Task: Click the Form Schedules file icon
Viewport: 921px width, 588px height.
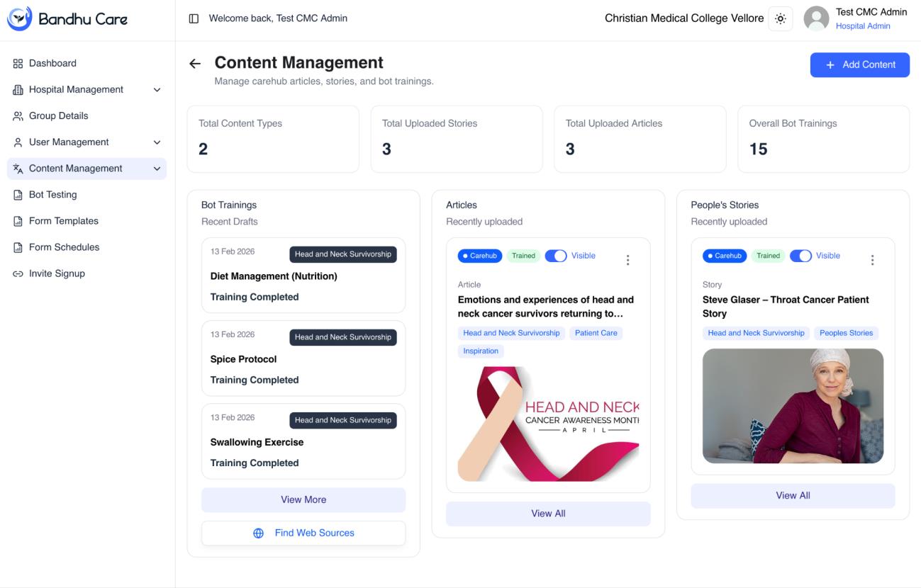Action: point(18,247)
